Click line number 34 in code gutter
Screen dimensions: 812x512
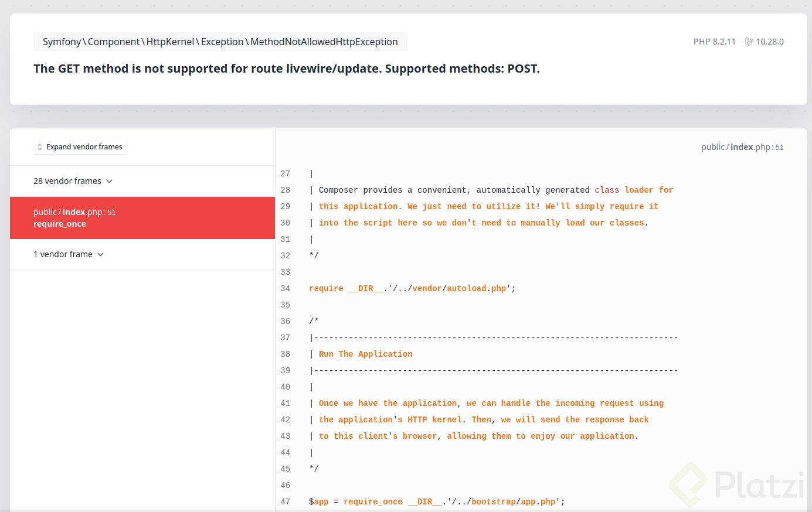pyautogui.click(x=286, y=288)
